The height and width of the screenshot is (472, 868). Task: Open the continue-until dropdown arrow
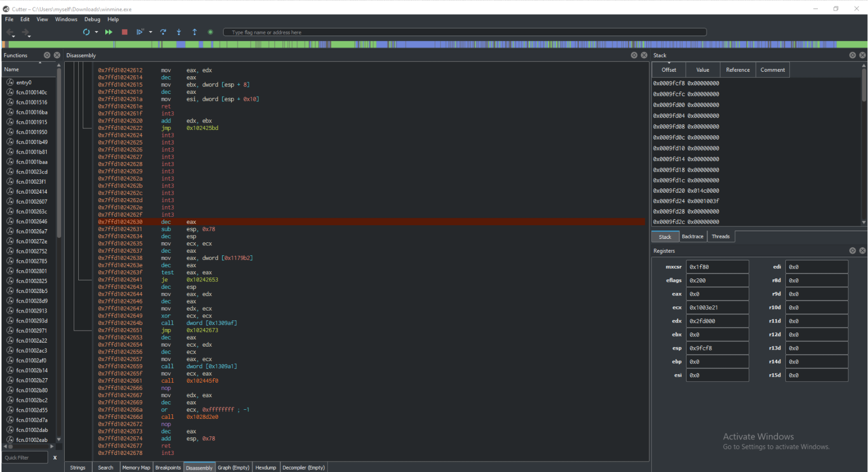[151, 32]
